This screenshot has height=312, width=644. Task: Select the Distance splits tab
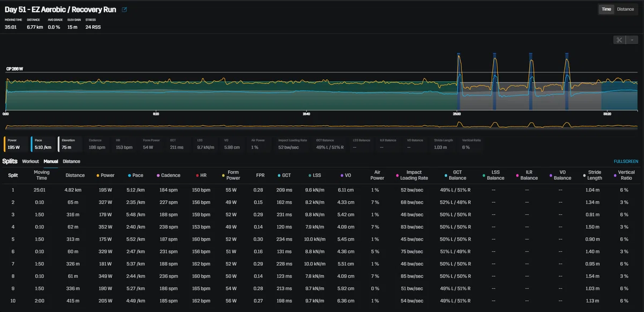click(71, 161)
